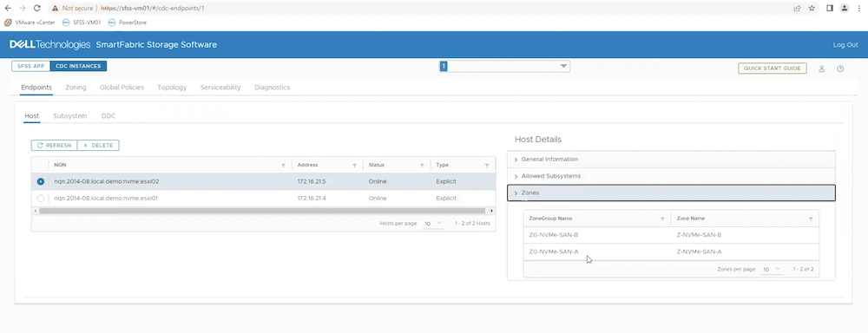Viewport: 868px width, 333px height.
Task: Open the browser three-dot menu
Action: tap(859, 9)
